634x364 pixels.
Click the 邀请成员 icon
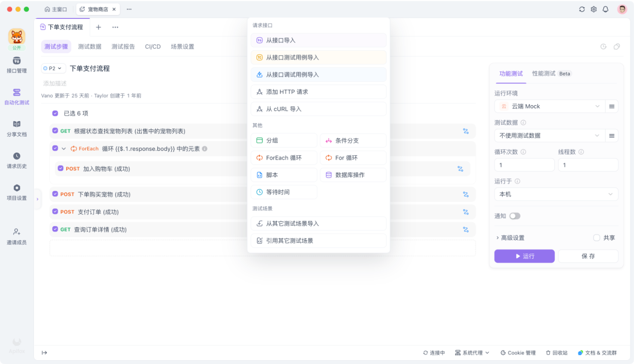pyautogui.click(x=17, y=236)
